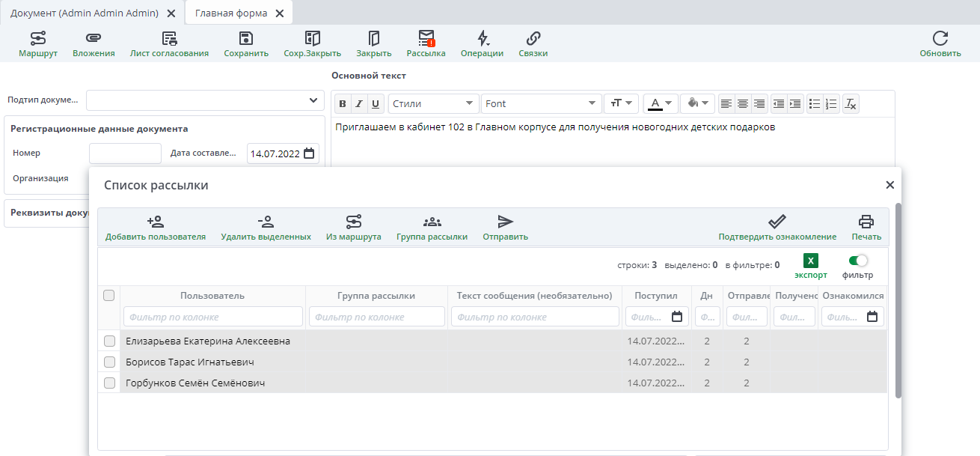Image resolution: width=980 pixels, height=456 pixels.
Task: Center align text
Action: tap(743, 104)
